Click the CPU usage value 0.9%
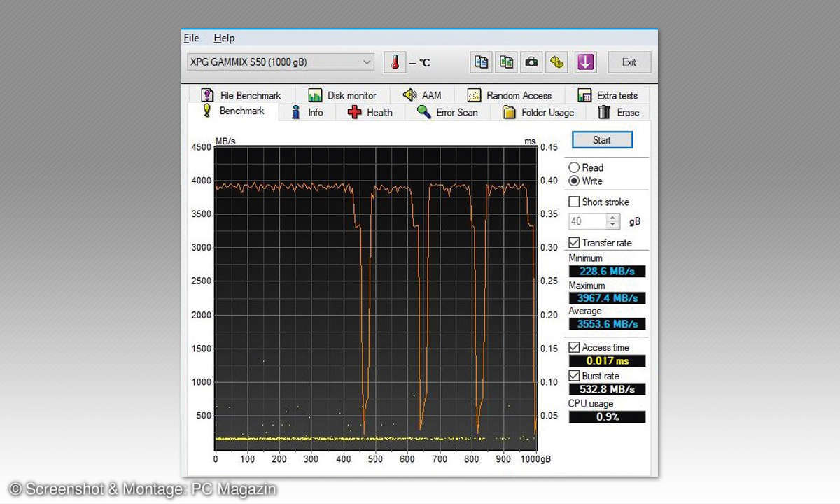Image resolution: width=840 pixels, height=504 pixels. (607, 416)
